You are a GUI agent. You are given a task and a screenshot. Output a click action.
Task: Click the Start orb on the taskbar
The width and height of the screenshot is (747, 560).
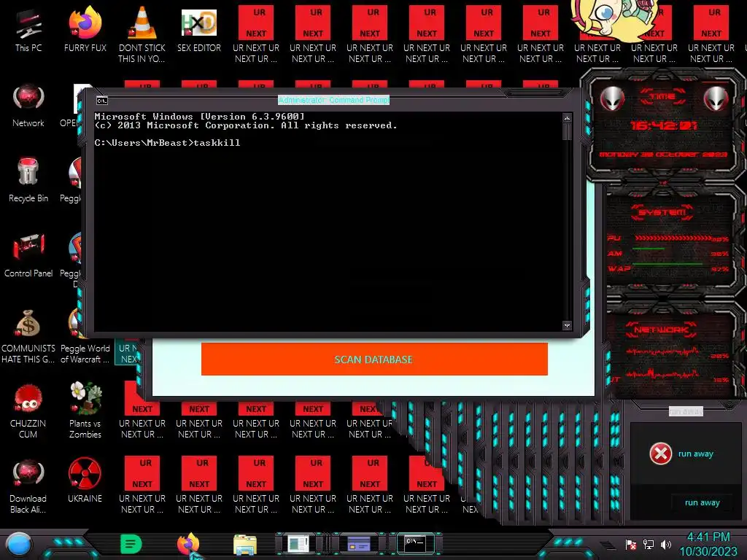(18, 544)
